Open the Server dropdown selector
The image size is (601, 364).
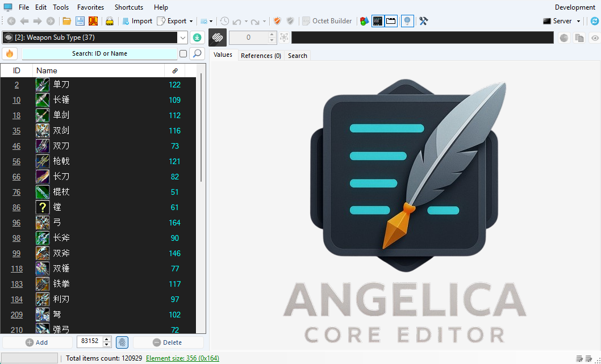click(x=562, y=21)
